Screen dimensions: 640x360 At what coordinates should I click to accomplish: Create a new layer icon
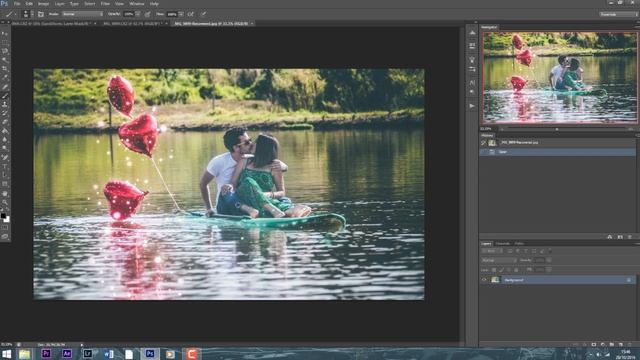[x=621, y=345]
